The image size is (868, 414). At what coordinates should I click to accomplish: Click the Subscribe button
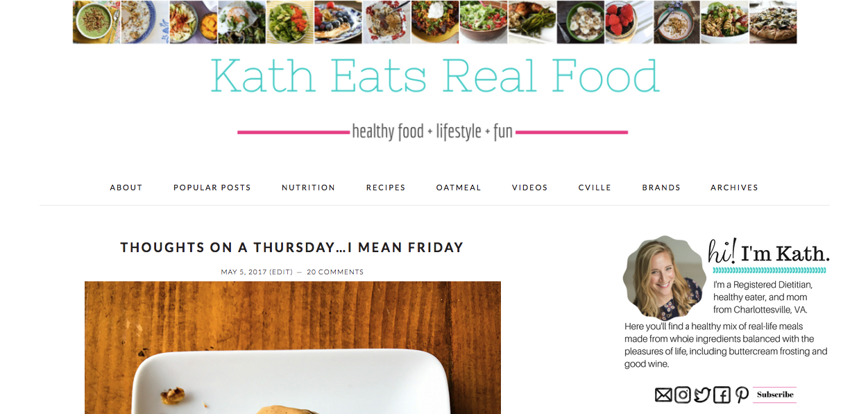[775, 395]
